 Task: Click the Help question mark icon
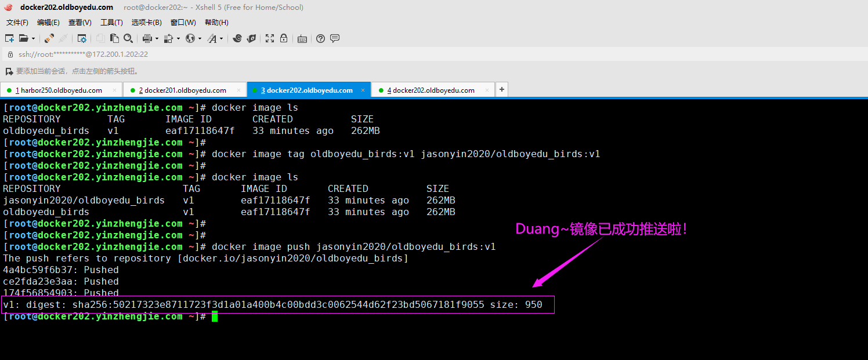click(320, 38)
